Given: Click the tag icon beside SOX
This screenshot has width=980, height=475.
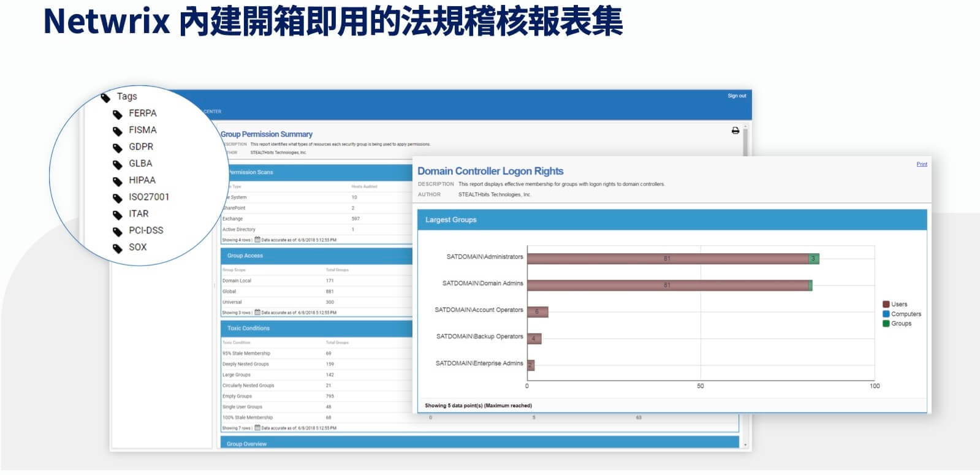Looking at the screenshot, I should click(118, 248).
